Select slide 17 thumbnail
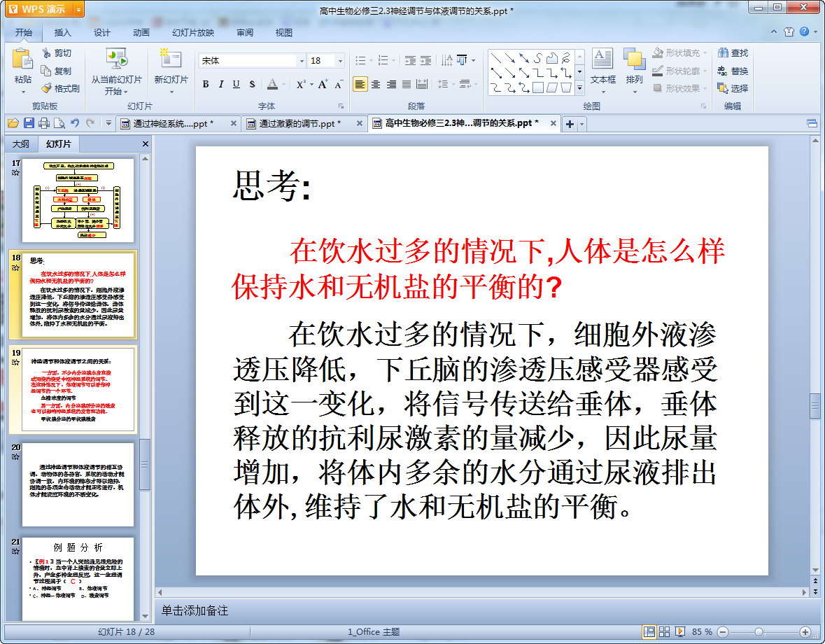This screenshot has width=825, height=644. (x=78, y=200)
